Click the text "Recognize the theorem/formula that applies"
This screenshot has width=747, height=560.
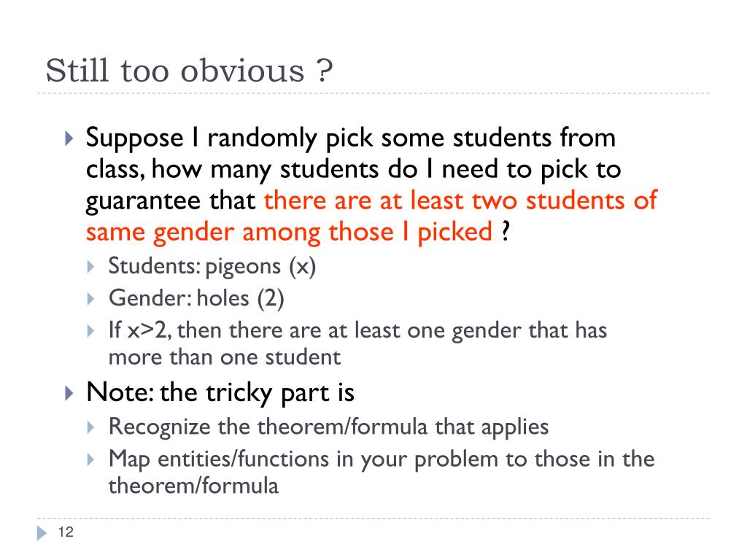(x=328, y=427)
